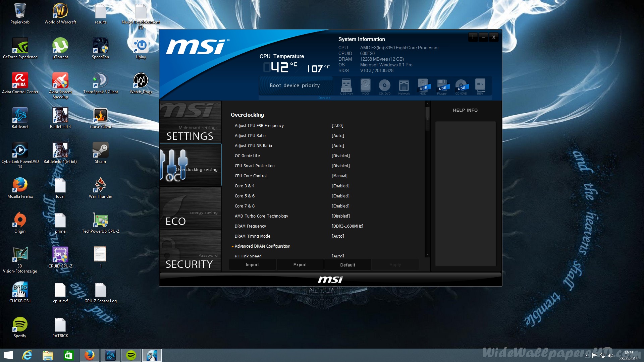Select the World of Warcraft desktop icon
The height and width of the screenshot is (362, 644).
coord(60,14)
